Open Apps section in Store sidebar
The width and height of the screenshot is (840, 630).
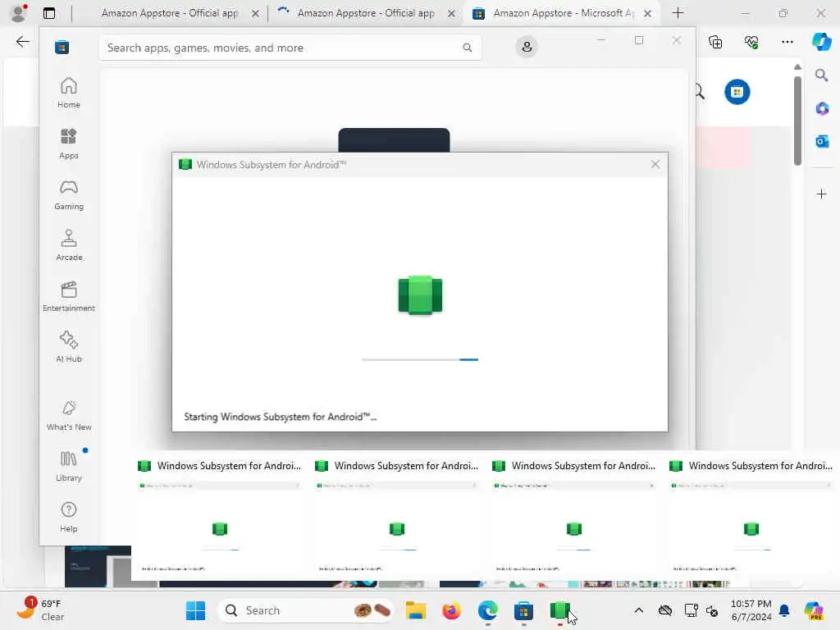(x=69, y=144)
